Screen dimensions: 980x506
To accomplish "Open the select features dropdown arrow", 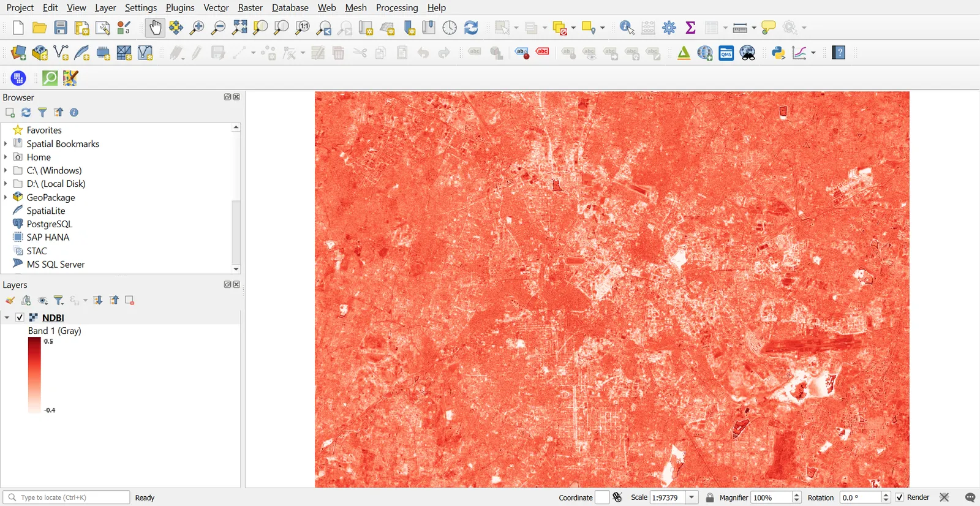I will point(516,28).
